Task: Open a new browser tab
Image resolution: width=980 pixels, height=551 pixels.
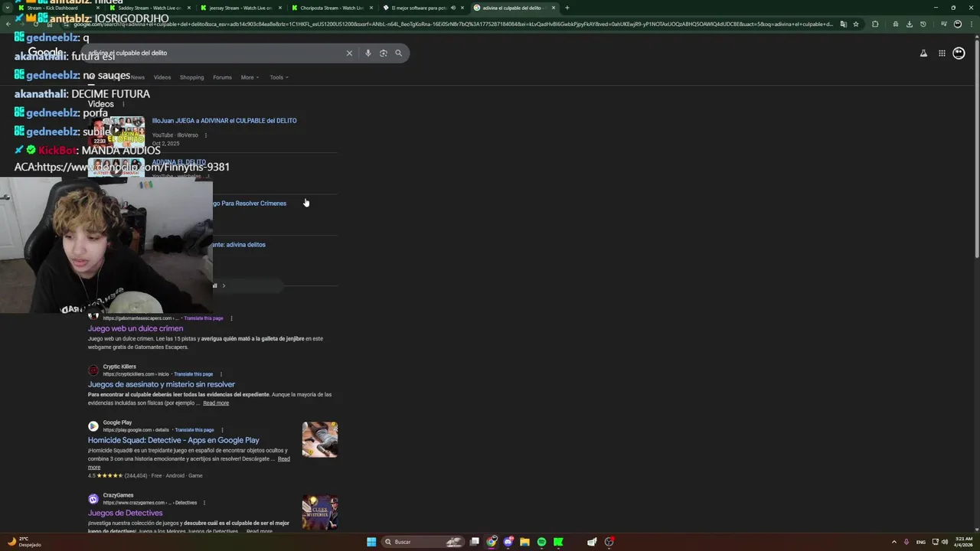Action: pos(567,8)
